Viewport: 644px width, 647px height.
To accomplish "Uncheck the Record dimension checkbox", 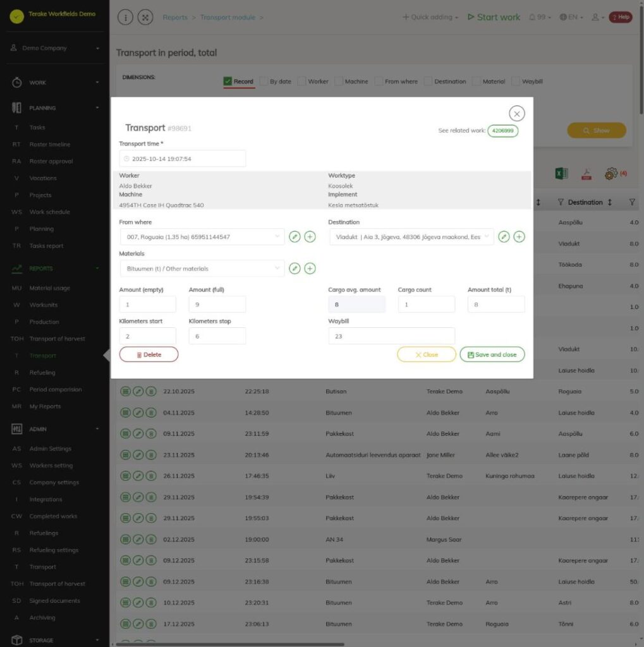I will (x=228, y=82).
